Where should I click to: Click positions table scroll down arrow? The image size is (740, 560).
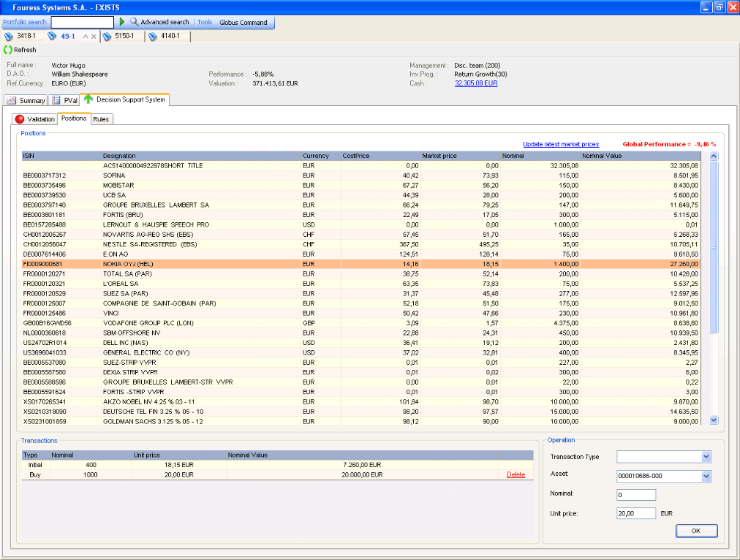[x=714, y=420]
